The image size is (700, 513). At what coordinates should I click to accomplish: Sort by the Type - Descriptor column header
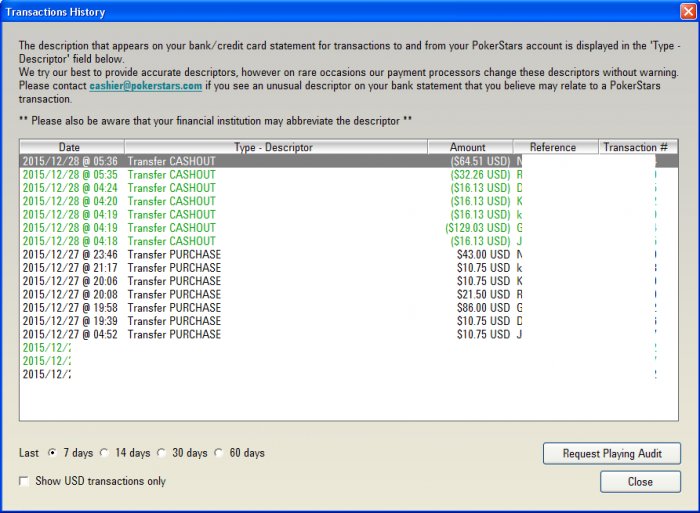(x=276, y=147)
